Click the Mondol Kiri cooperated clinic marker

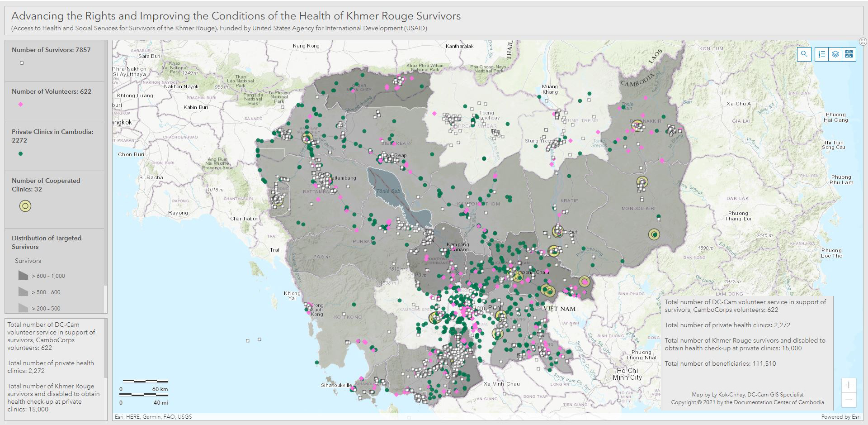[x=654, y=234]
